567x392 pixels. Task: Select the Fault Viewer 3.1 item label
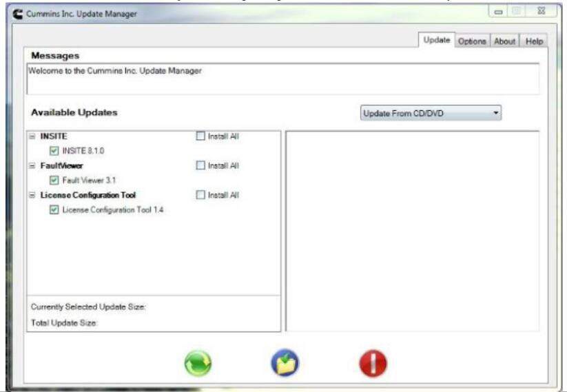pos(89,180)
